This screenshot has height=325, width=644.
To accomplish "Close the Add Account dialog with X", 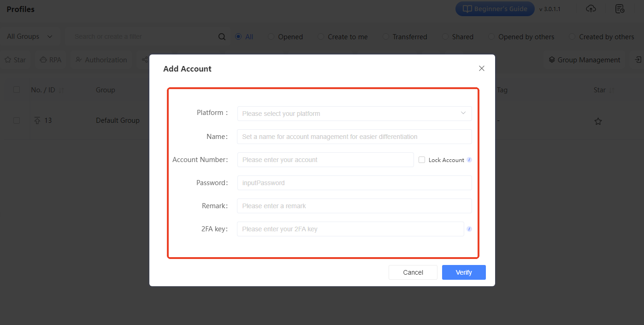I will click(481, 68).
